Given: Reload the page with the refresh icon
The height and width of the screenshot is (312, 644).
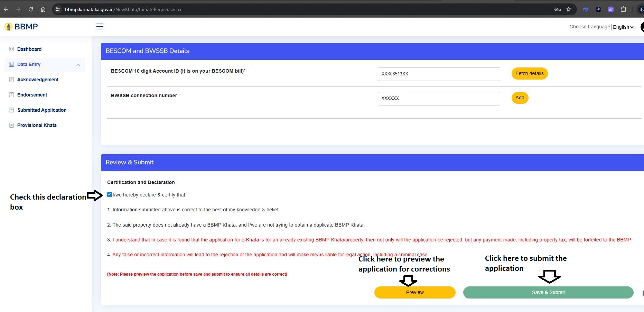Looking at the screenshot, I should (31, 9).
